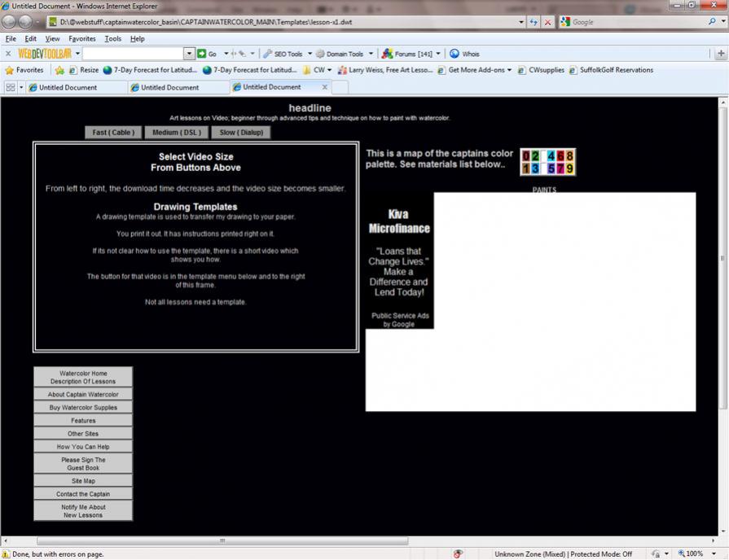Image resolution: width=729 pixels, height=560 pixels.
Task: Open Get More Add-ons favorite
Action: [475, 70]
